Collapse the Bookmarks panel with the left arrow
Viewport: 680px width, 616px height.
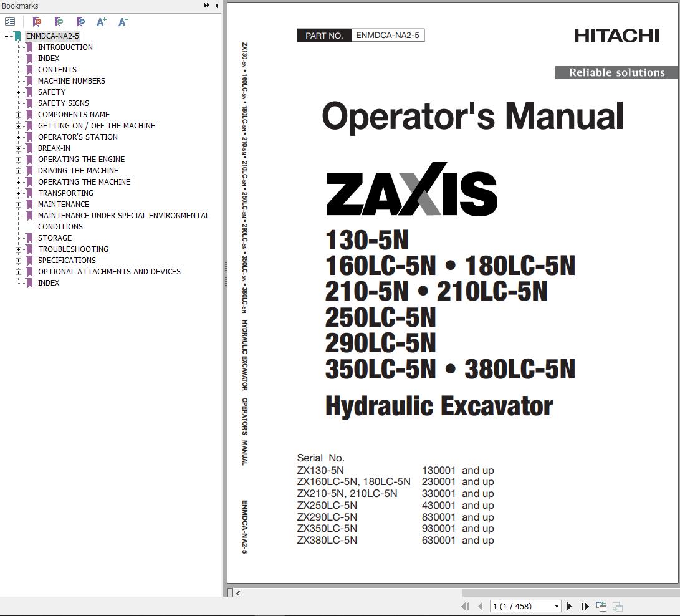(x=216, y=6)
